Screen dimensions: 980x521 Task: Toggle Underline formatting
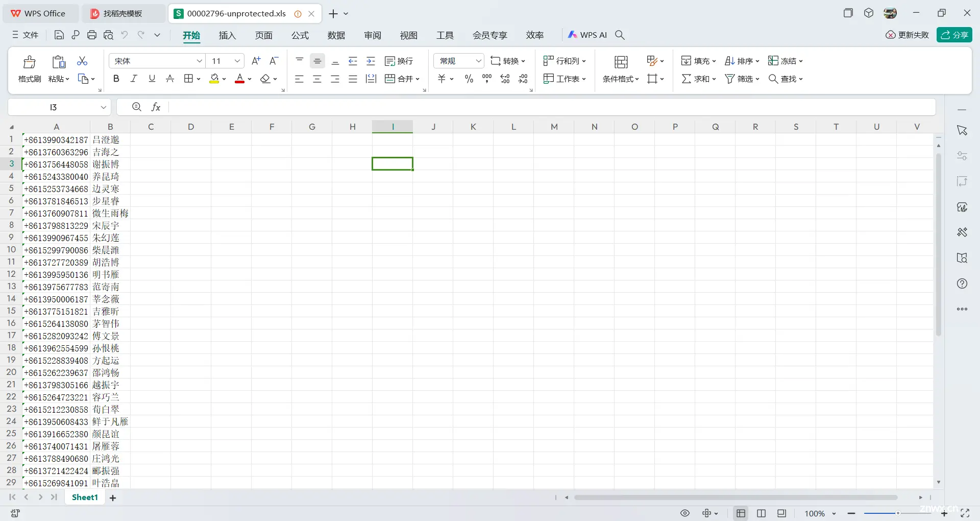point(152,79)
